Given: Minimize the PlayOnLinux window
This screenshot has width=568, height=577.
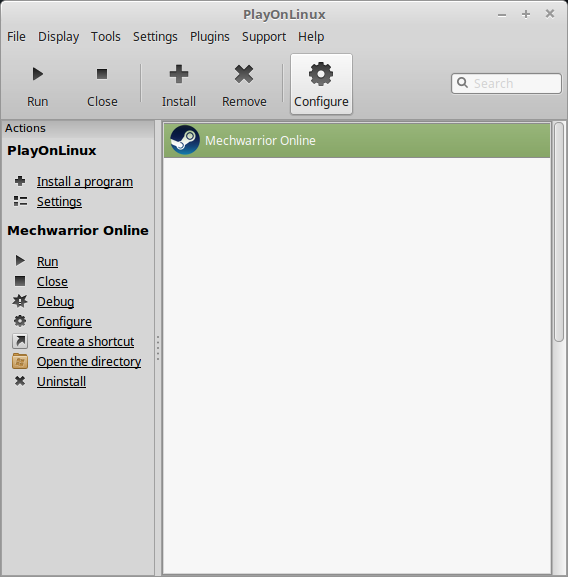Looking at the screenshot, I should [502, 15].
